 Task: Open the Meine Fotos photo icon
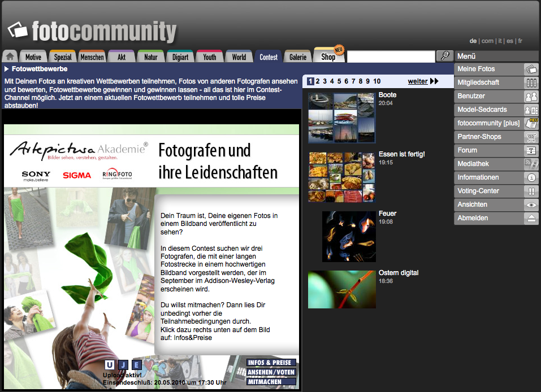(531, 69)
